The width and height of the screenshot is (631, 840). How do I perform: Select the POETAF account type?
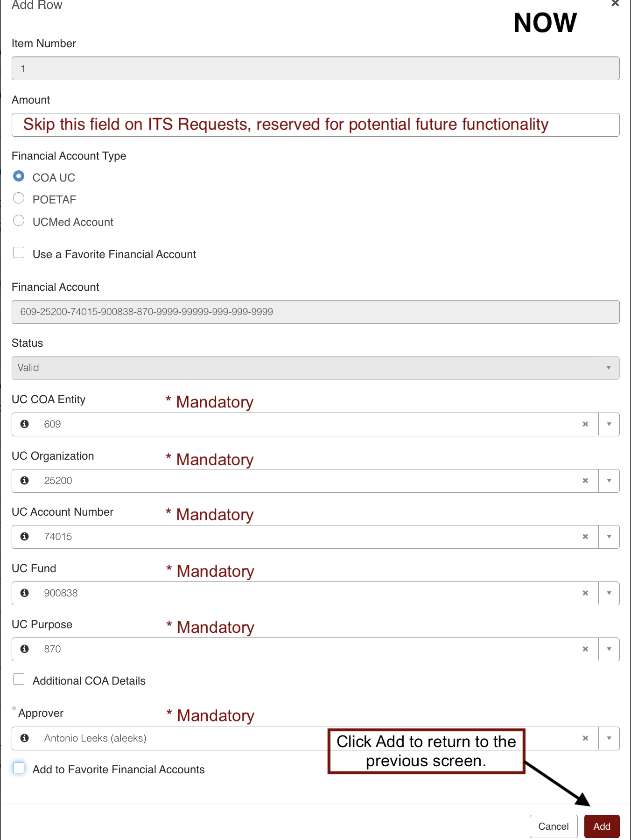(19, 198)
